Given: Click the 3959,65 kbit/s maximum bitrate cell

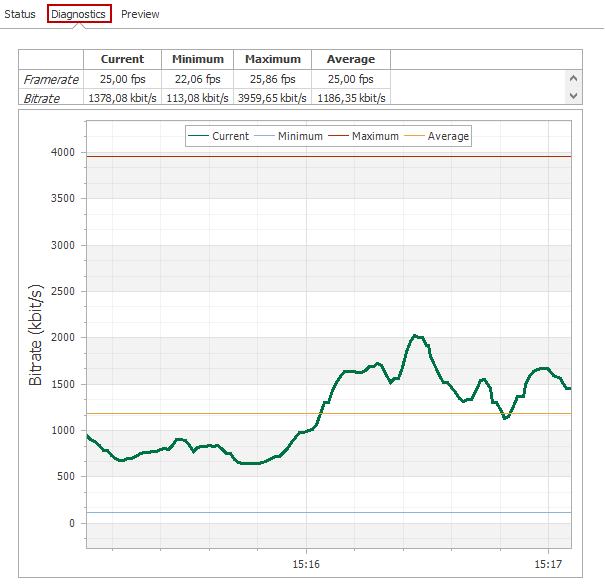Looking at the screenshot, I should coord(272,98).
